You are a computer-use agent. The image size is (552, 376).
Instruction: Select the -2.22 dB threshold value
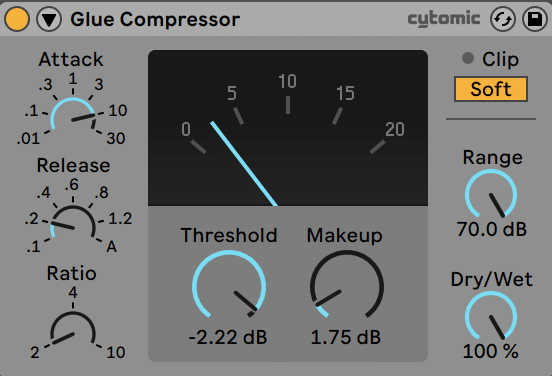[x=228, y=337]
